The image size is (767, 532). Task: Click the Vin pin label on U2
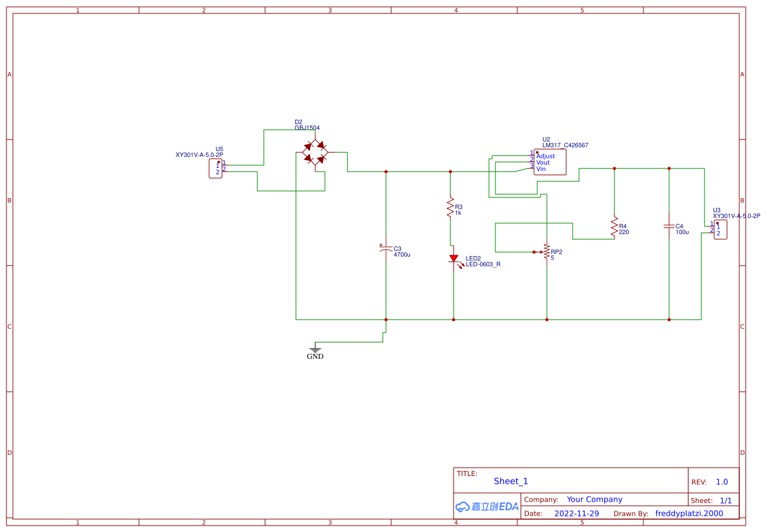point(540,170)
